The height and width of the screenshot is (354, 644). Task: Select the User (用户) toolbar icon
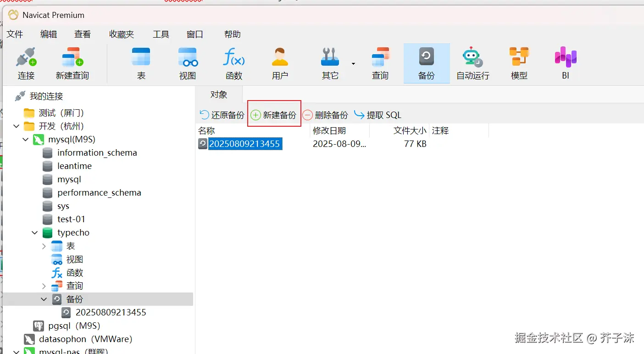coord(280,64)
